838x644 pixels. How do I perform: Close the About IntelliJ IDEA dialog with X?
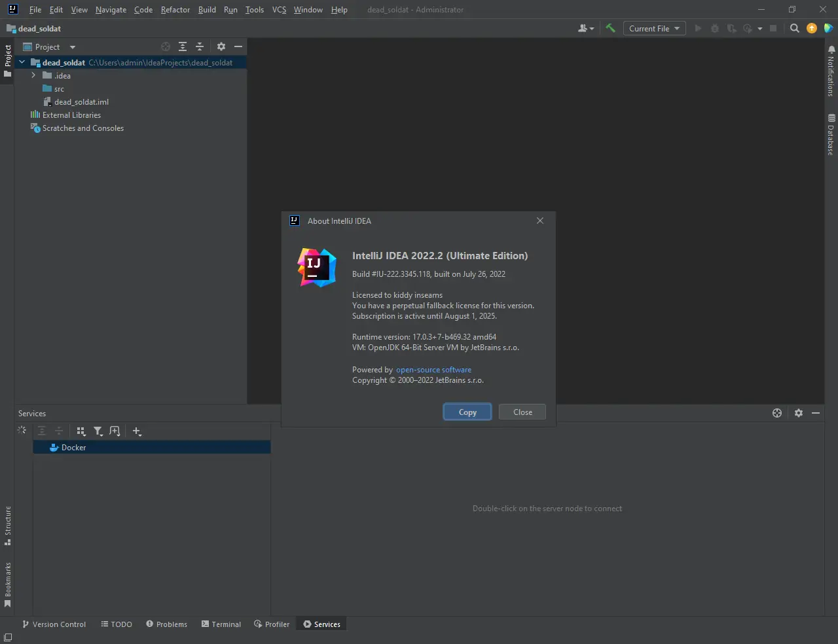coord(540,221)
